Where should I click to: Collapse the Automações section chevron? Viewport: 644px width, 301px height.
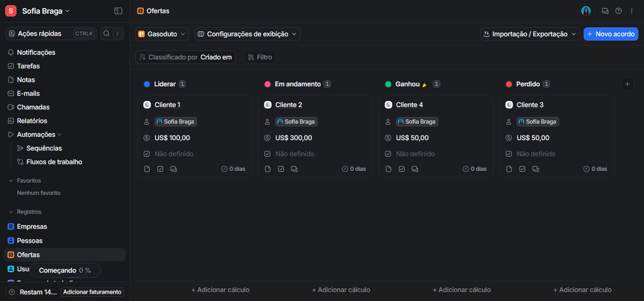59,134
